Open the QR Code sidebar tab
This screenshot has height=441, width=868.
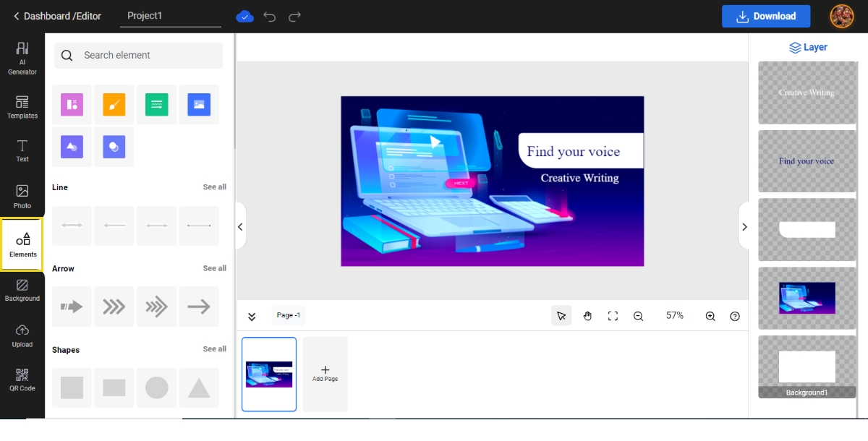coord(22,380)
